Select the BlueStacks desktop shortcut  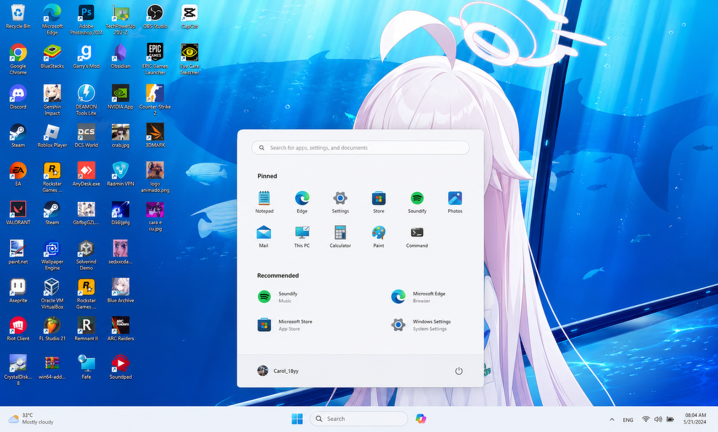(x=52, y=56)
